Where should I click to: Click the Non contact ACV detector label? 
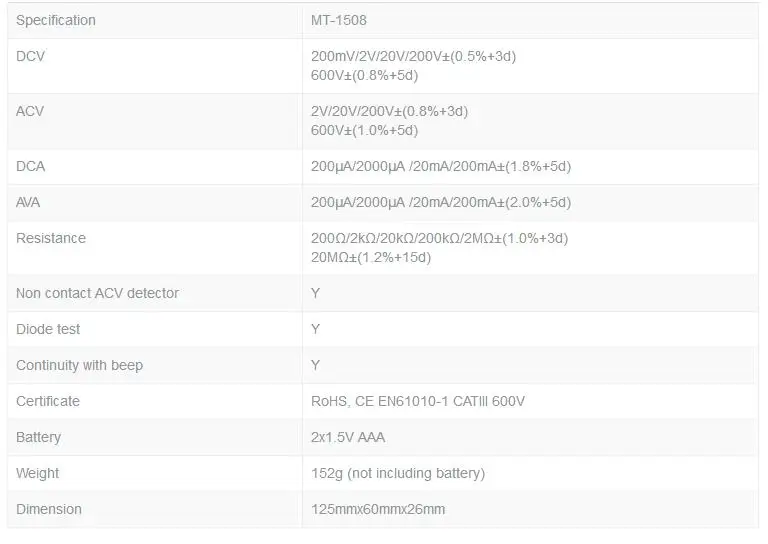97,293
